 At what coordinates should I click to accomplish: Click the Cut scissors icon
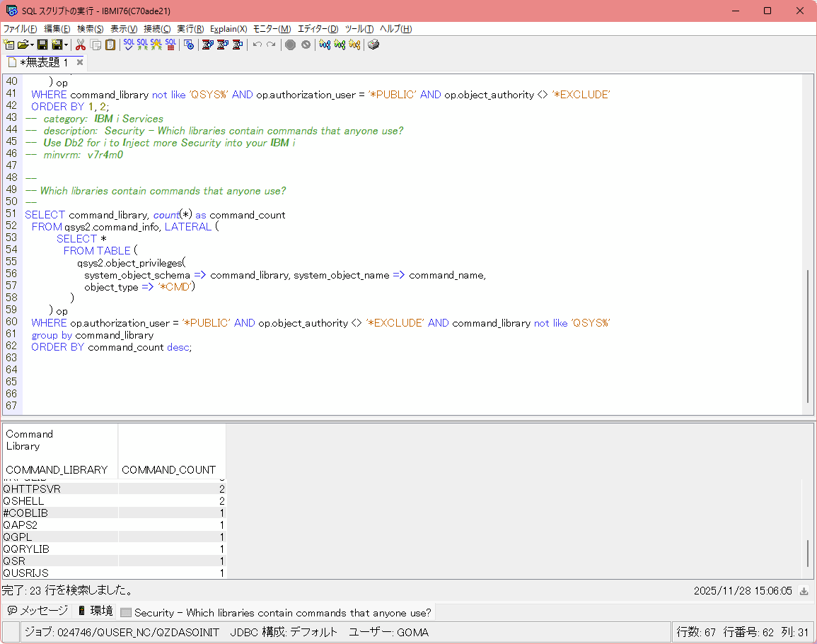pos(81,45)
